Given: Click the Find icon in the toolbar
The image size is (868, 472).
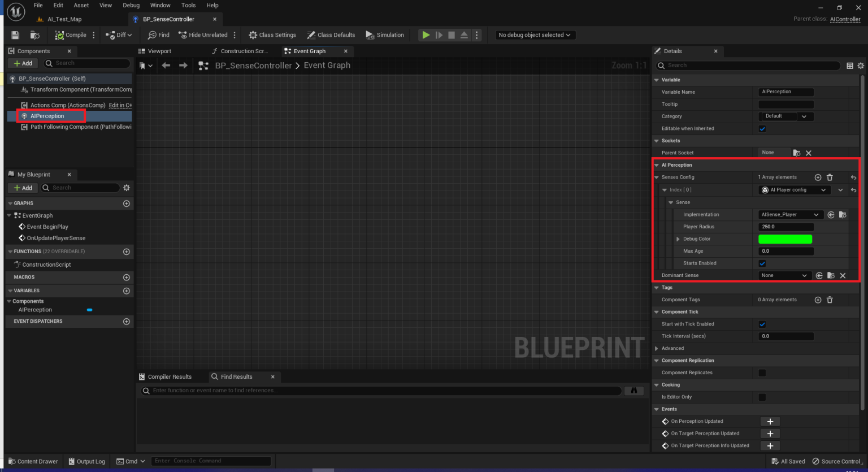Looking at the screenshot, I should (x=158, y=34).
